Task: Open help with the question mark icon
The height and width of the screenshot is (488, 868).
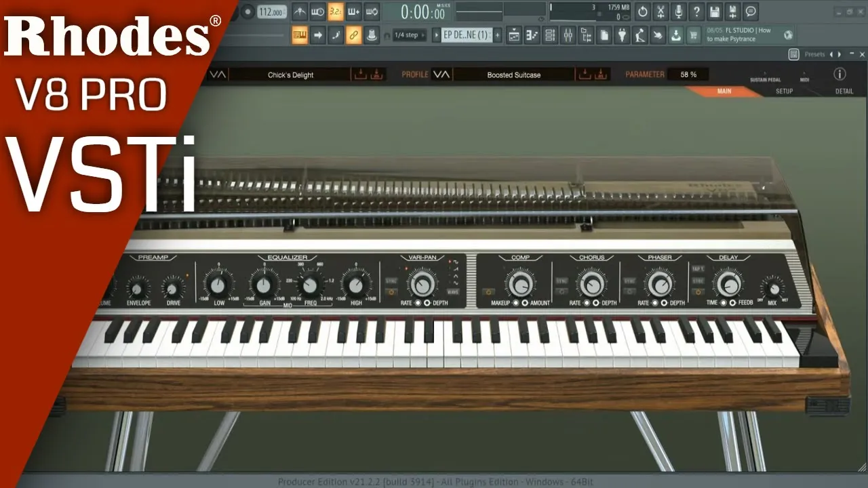Action: pyautogui.click(x=696, y=12)
